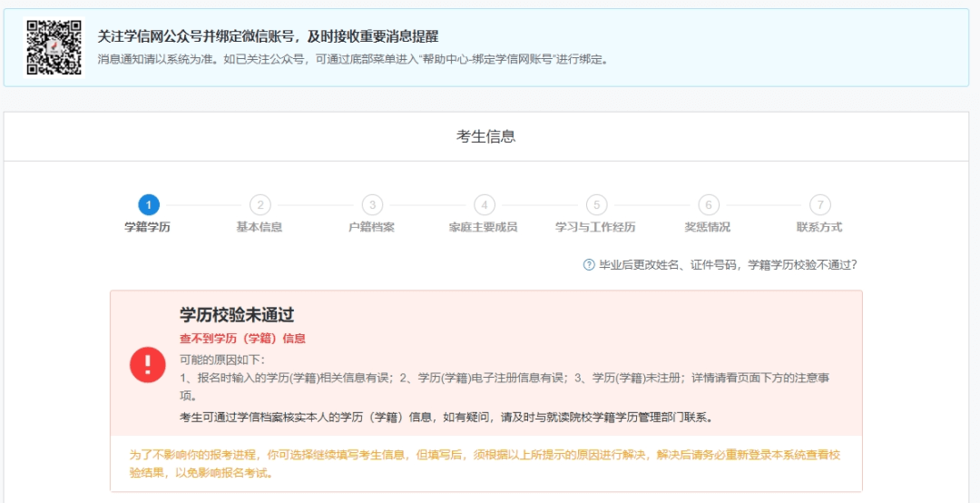Image resolution: width=980 pixels, height=503 pixels.
Task: Switch to the 联系方式 step
Action: [x=820, y=227]
